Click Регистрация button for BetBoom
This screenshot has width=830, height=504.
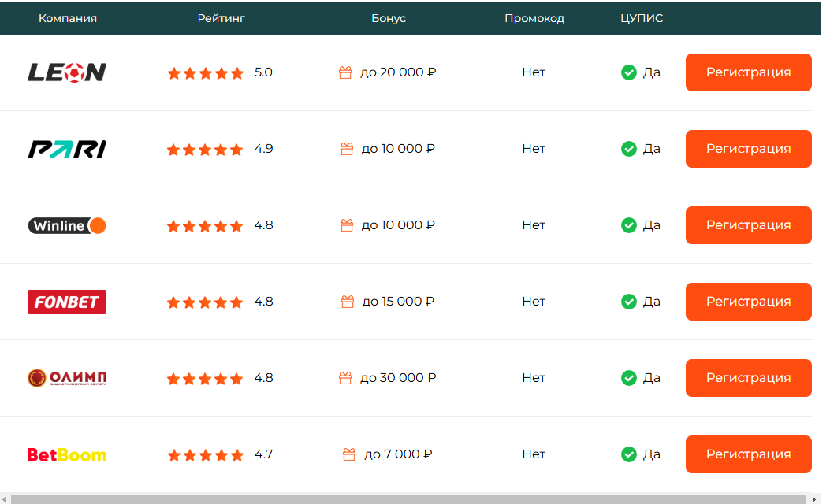click(749, 454)
